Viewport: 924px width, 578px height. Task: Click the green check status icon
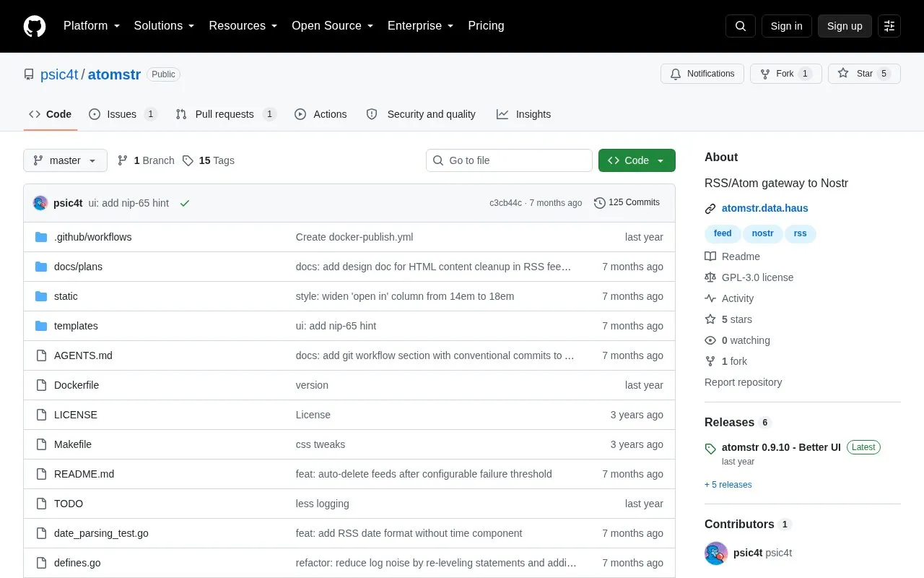(185, 203)
